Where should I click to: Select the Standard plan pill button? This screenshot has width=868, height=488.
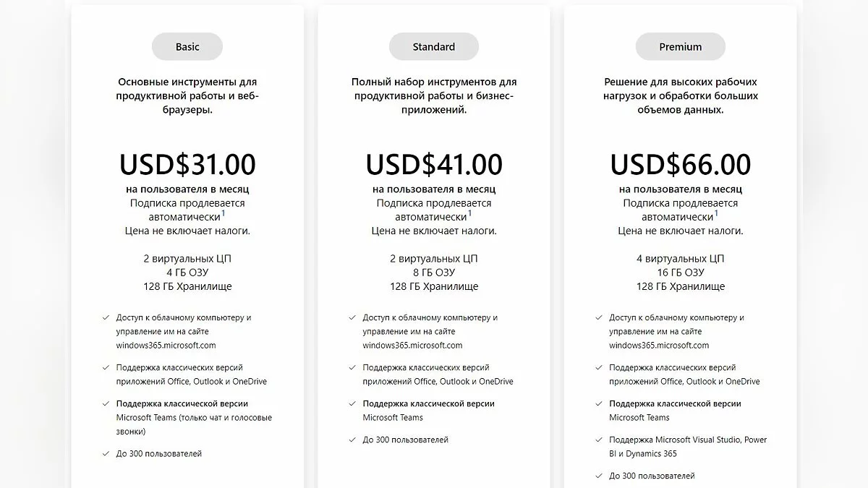434,47
